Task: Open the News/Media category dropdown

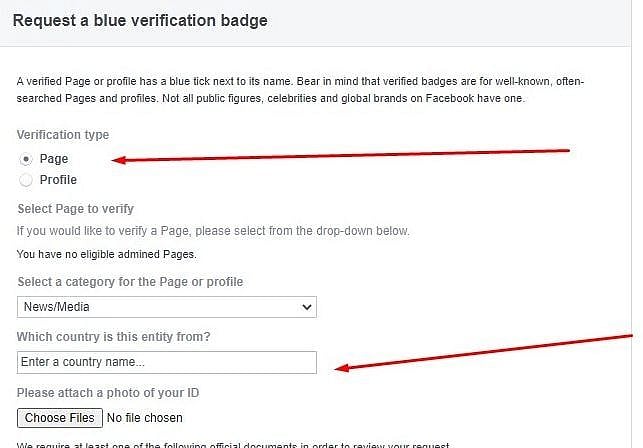Action: [166, 307]
